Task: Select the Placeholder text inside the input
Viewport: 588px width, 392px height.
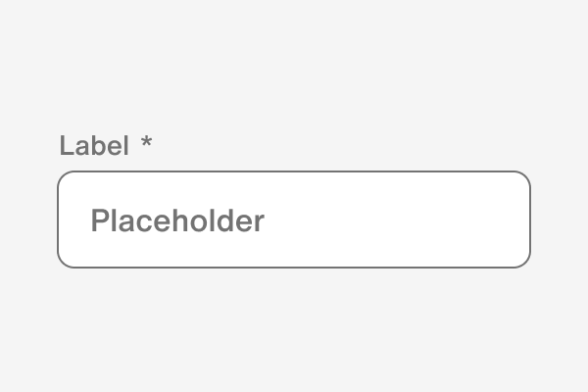Action: (x=176, y=220)
